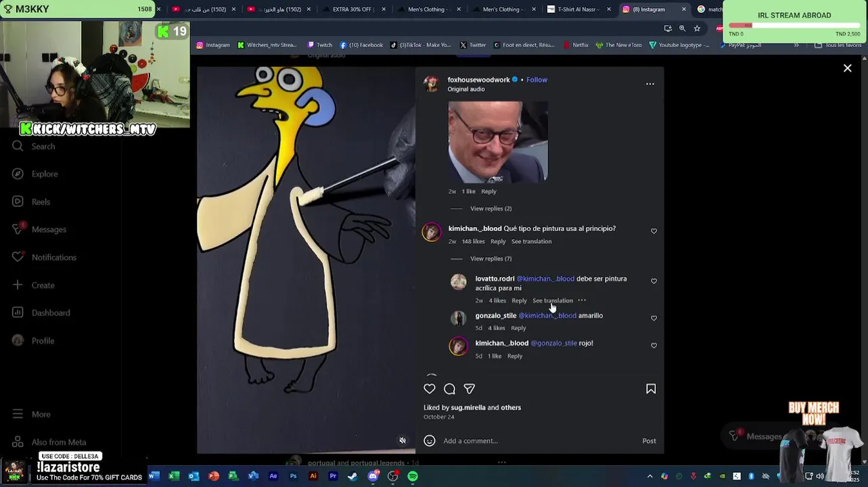868x487 pixels.
Task: Open the smiling man GIF comment image
Action: coord(498,142)
